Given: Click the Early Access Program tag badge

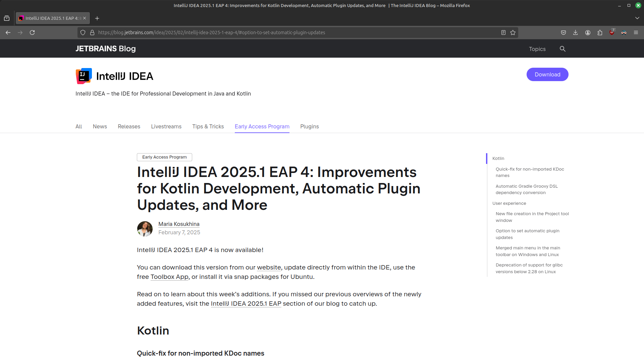Looking at the screenshot, I should pos(164,157).
